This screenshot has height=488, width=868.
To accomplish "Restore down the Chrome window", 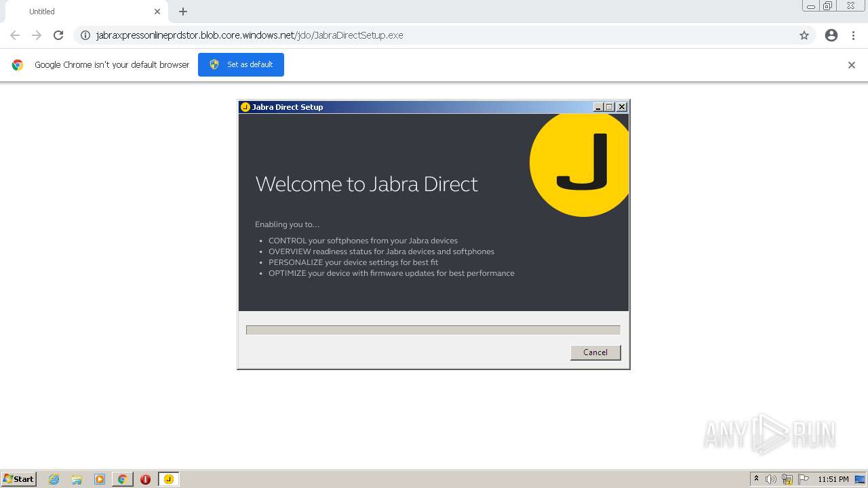I will [x=828, y=6].
